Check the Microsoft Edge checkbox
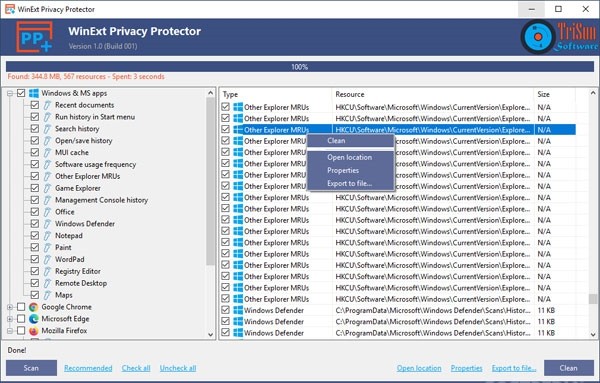Screen dimensions: 600x383 click(x=21, y=319)
